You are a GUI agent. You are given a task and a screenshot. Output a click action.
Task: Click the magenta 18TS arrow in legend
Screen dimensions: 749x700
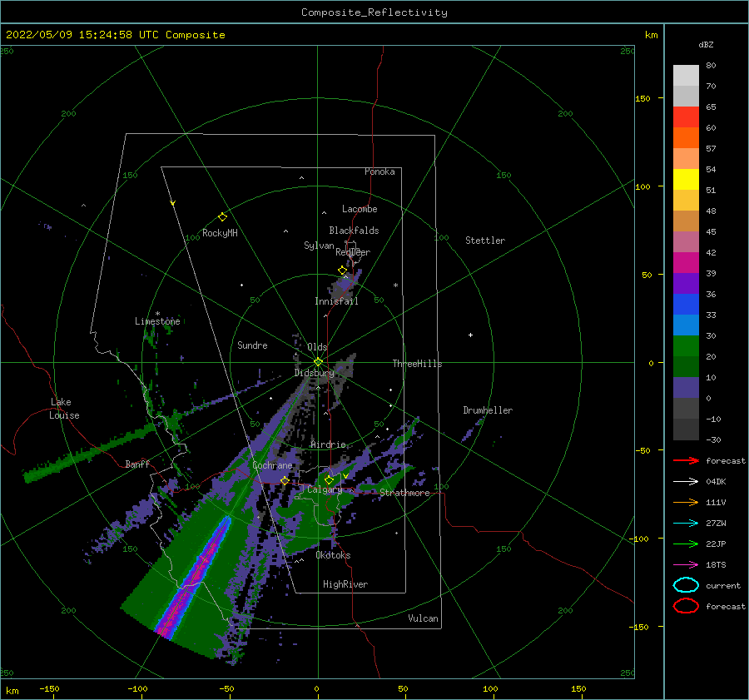point(686,565)
